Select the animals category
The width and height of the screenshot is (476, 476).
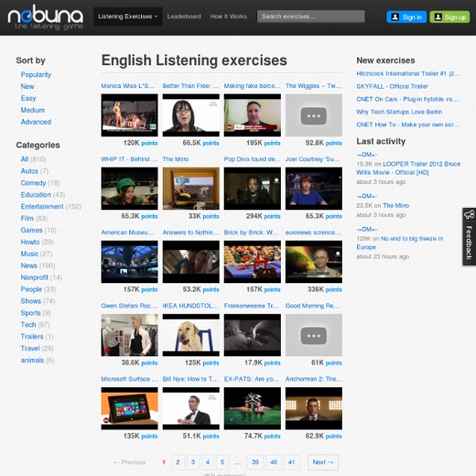pos(33,361)
